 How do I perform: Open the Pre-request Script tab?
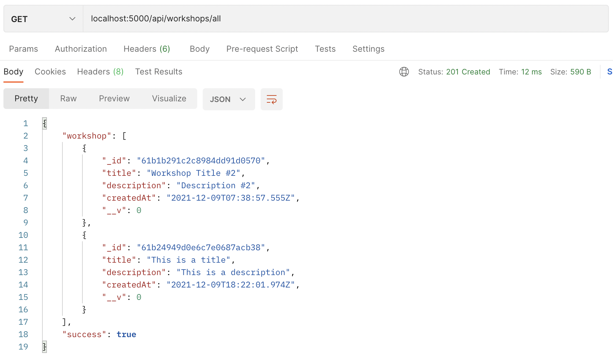pos(262,49)
